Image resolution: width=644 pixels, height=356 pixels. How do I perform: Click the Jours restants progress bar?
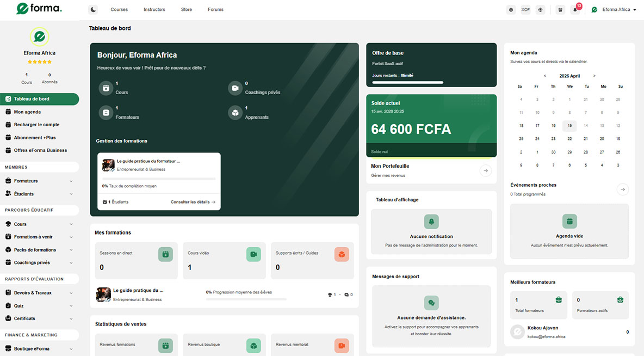[407, 82]
